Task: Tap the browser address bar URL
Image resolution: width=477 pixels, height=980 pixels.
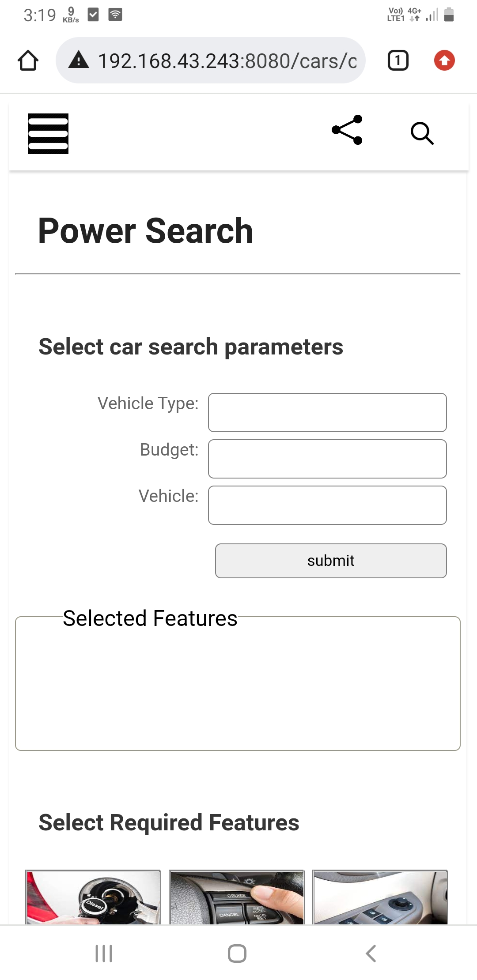Action: 227,60
